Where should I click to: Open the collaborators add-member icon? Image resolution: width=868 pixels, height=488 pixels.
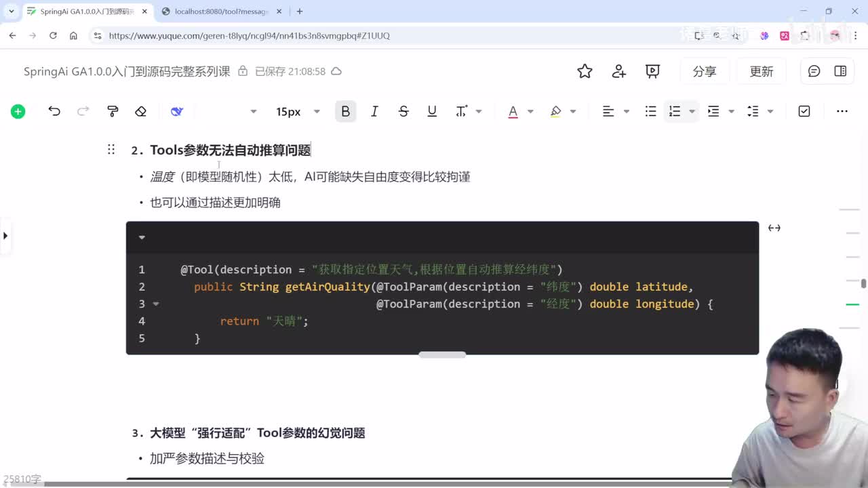pos(618,71)
